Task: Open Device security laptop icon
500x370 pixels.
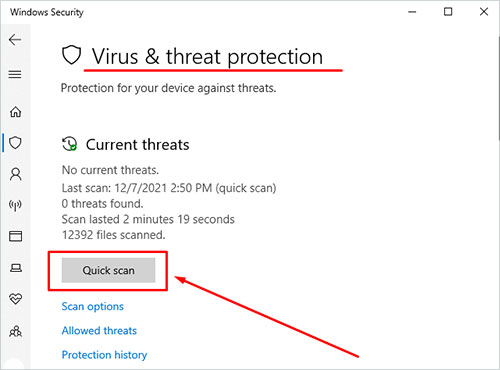Action: point(16,268)
